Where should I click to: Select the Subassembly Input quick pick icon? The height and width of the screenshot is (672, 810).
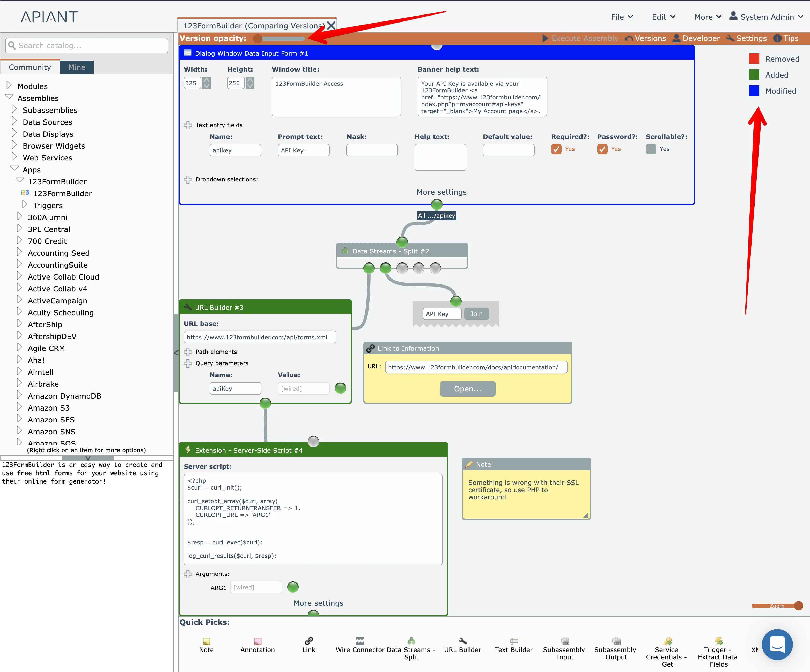pos(565,641)
